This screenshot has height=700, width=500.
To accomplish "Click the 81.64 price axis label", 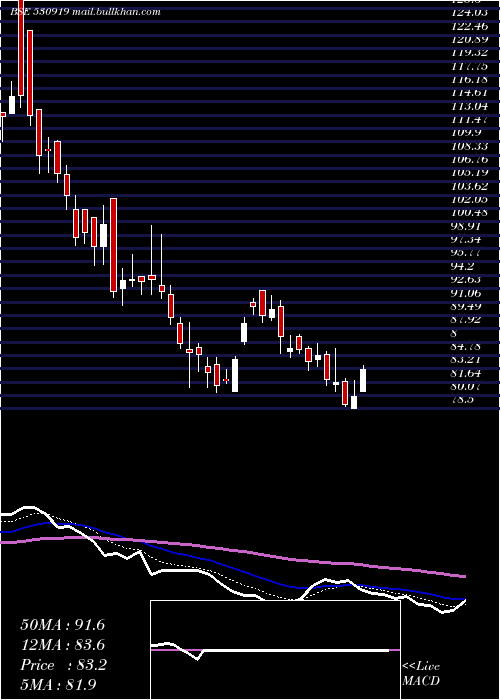I will [x=467, y=374].
